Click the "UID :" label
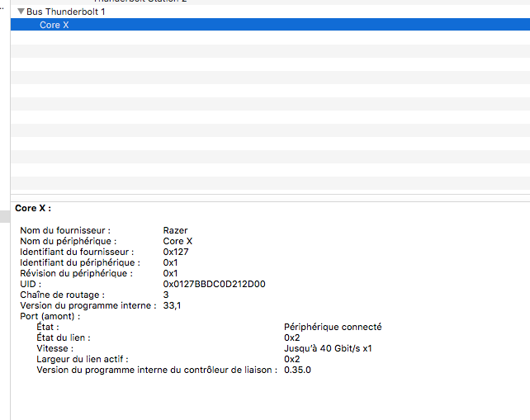Image resolution: width=530 pixels, height=420 pixels. click(31, 284)
